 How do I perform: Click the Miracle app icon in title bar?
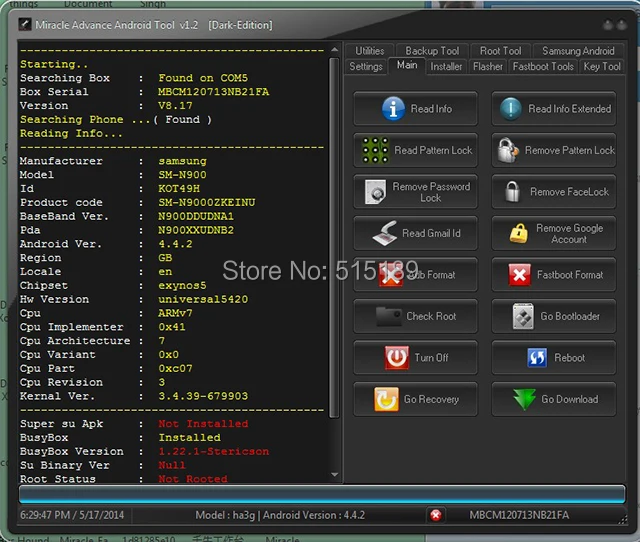(24, 24)
